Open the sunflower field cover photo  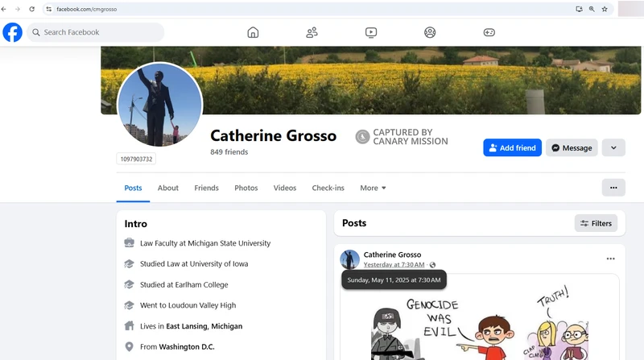point(370,81)
